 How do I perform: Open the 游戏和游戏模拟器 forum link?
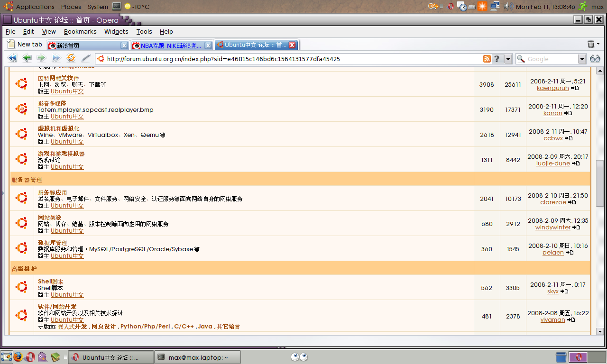(61, 154)
